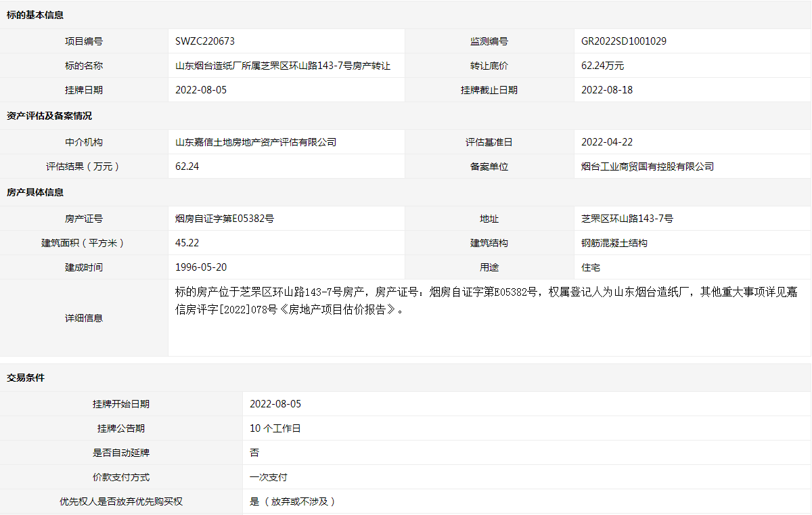The height and width of the screenshot is (515, 812).
Task: Select agency name 山东嘉信土地房地产资产评估有限公司
Action: (256, 142)
